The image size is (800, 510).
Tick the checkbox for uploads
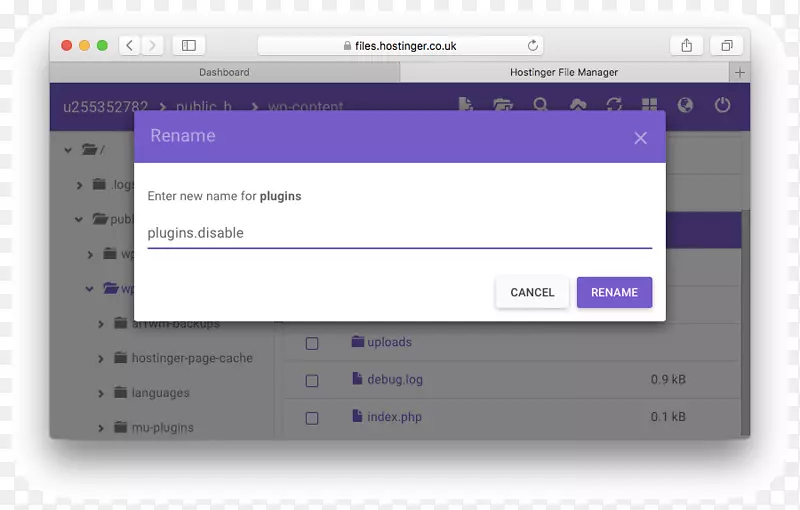(x=312, y=343)
